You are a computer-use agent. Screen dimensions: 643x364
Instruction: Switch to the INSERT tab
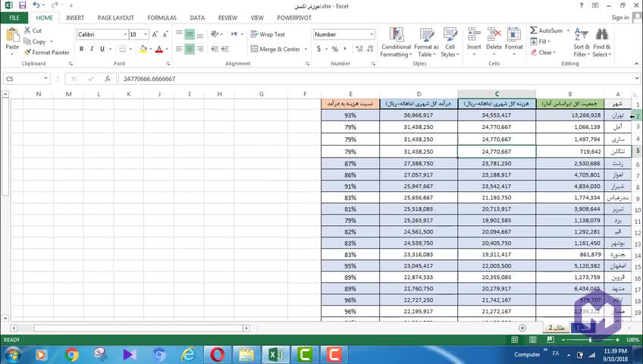coord(75,17)
